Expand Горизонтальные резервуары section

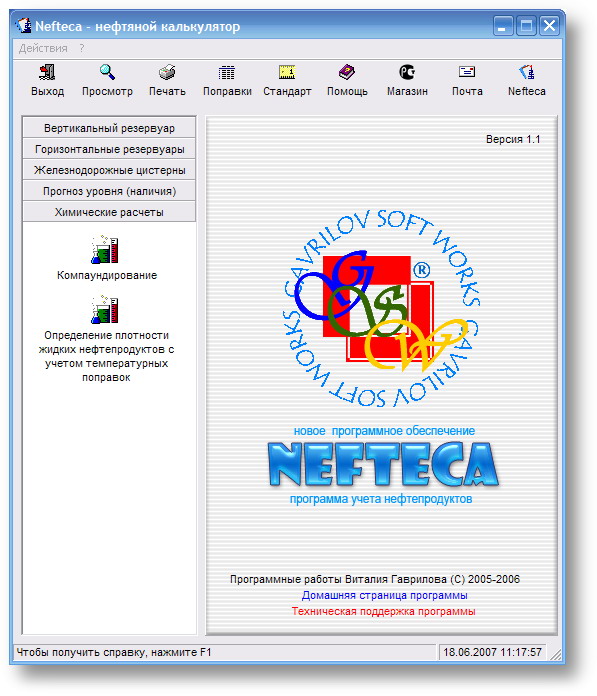click(109, 149)
